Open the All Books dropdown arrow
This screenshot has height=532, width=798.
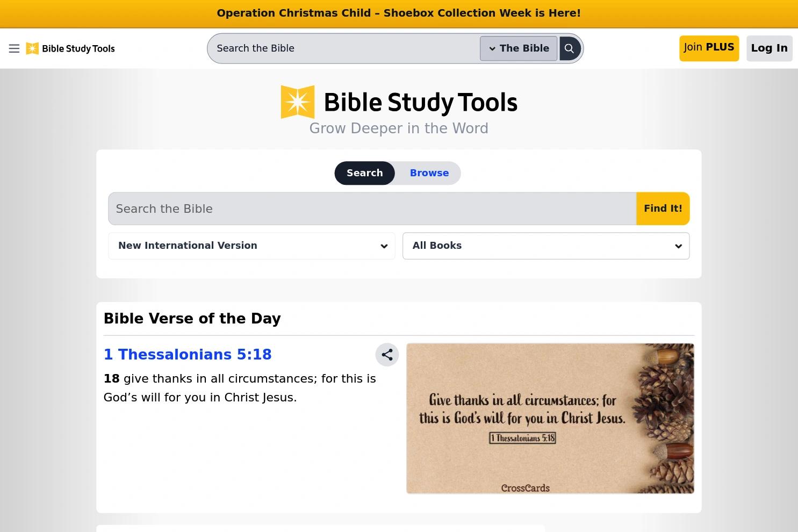(x=678, y=246)
